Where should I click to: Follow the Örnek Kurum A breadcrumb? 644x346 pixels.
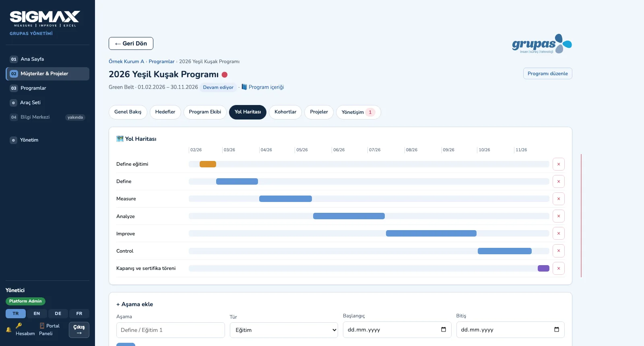coord(126,62)
